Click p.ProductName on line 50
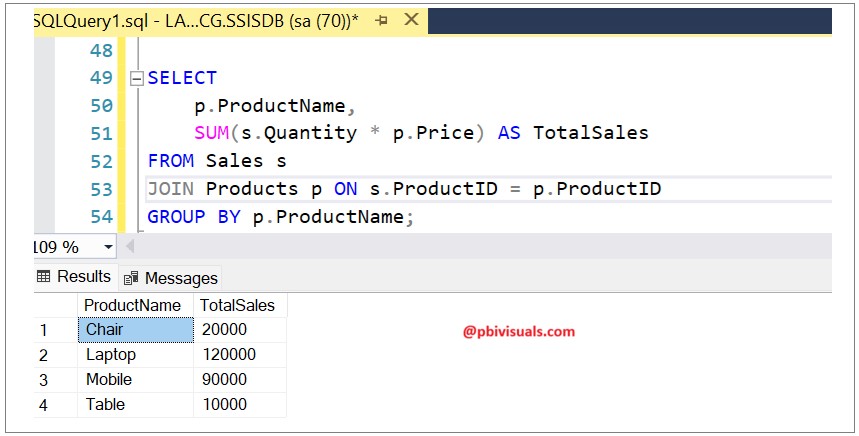Screen dimensions: 859x436 point(270,106)
